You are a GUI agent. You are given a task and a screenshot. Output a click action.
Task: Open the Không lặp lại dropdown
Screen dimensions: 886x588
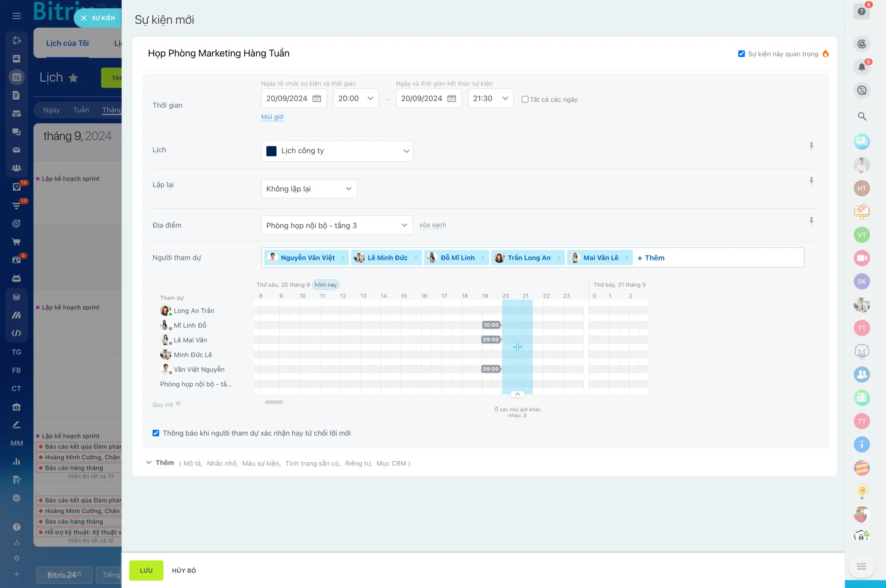click(x=309, y=189)
